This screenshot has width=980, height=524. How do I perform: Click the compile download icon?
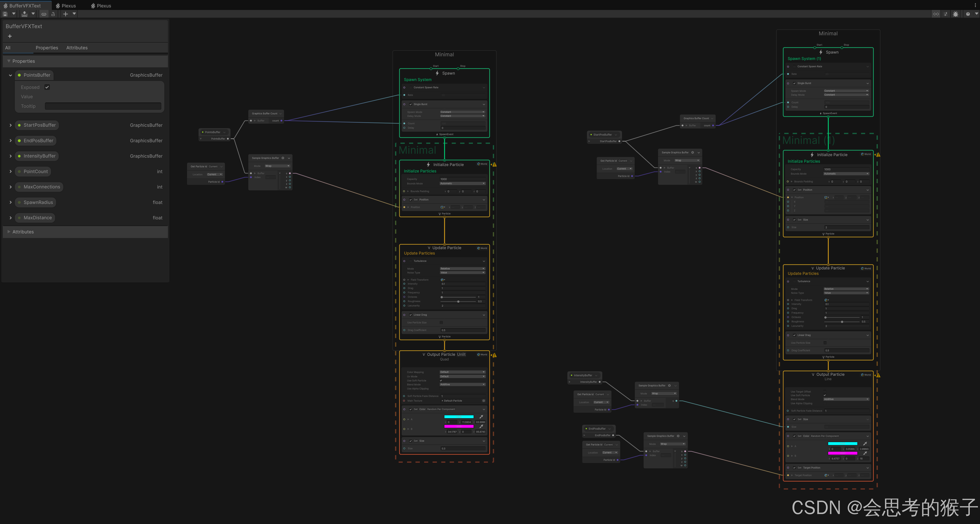(24, 14)
